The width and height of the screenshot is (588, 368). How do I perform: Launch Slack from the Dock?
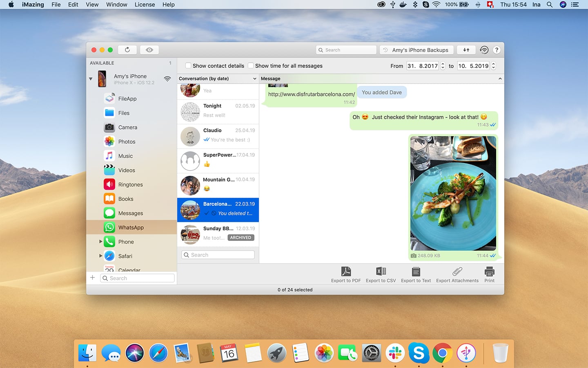(x=395, y=353)
